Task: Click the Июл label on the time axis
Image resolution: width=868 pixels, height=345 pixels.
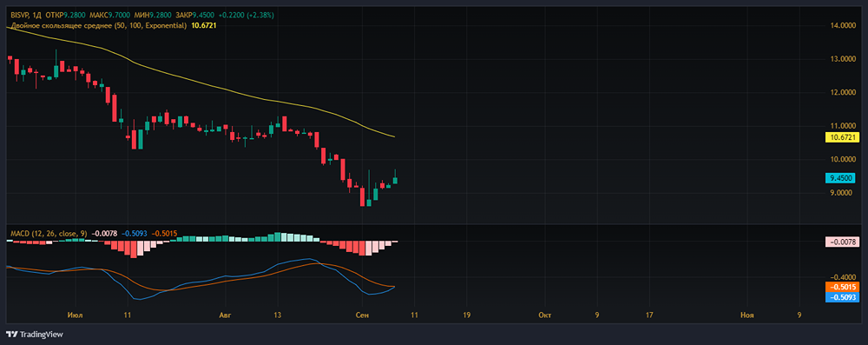Action: tap(75, 315)
